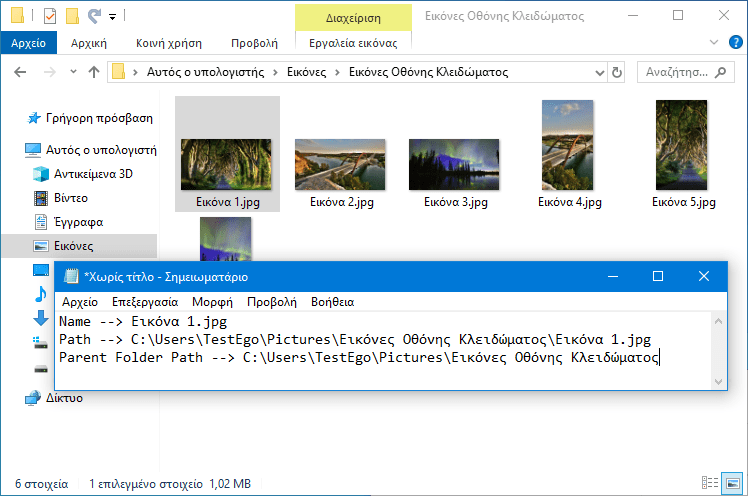Go back with the Back arrow

coord(20,72)
